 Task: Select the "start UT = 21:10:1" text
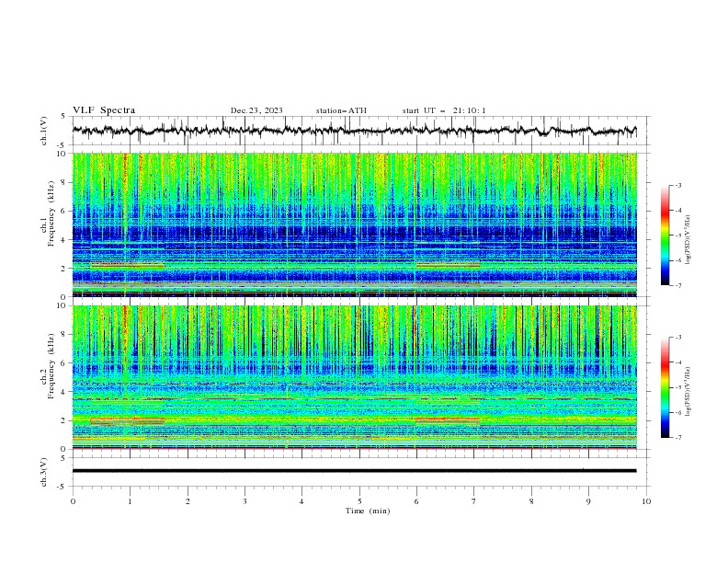[443, 110]
